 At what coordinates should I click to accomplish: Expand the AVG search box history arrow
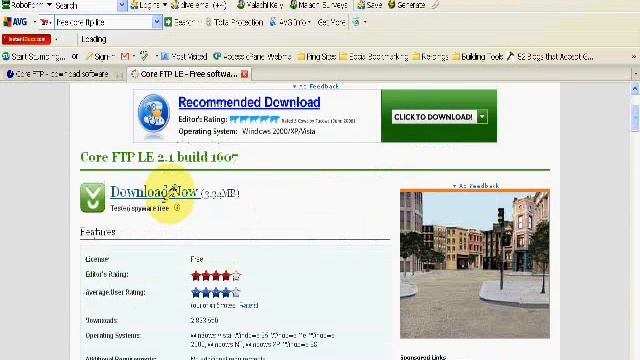tap(157, 22)
